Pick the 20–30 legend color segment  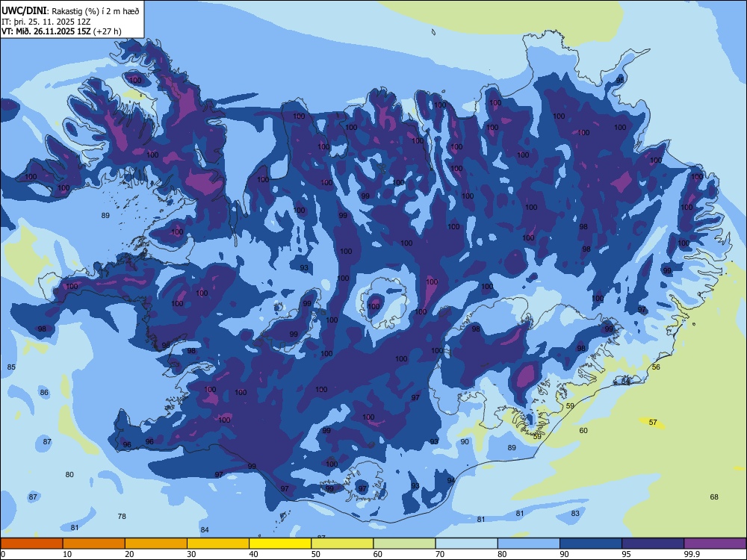pyautogui.click(x=156, y=544)
